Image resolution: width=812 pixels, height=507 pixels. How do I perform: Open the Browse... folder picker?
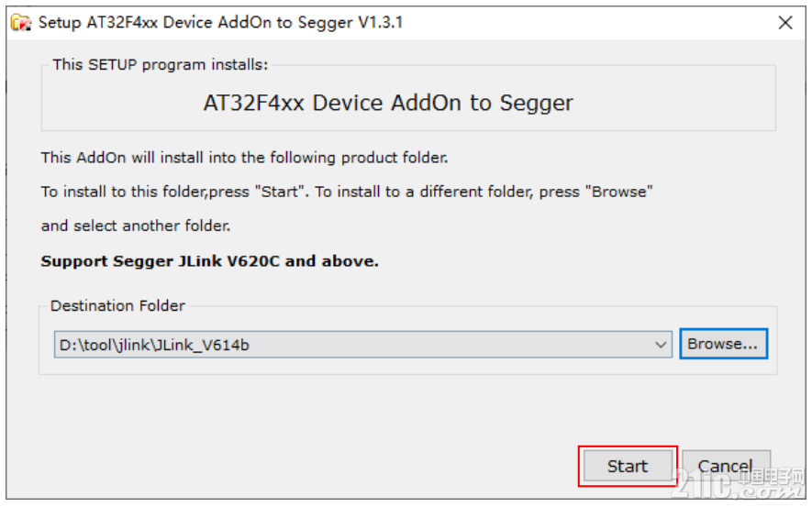click(723, 344)
